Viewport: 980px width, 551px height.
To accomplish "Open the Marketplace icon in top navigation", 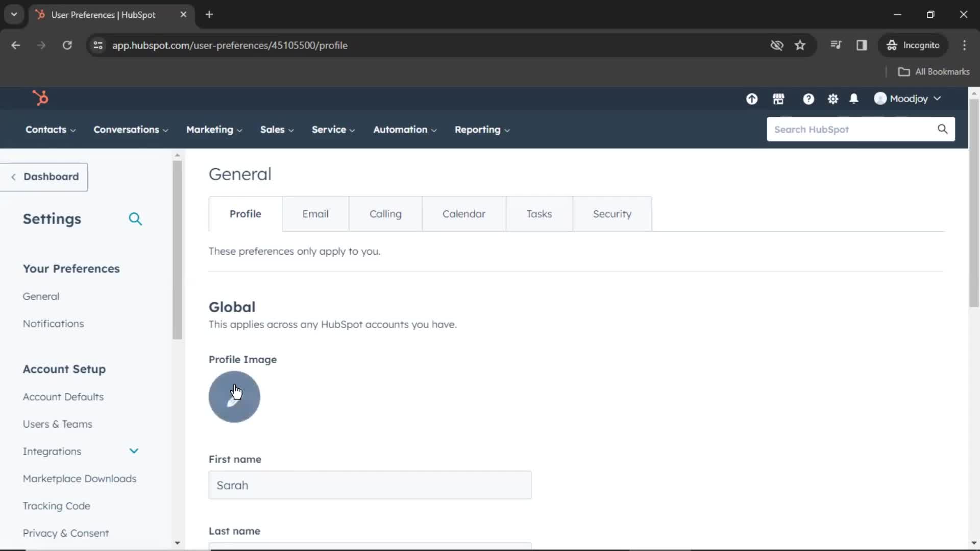I will pos(778,99).
